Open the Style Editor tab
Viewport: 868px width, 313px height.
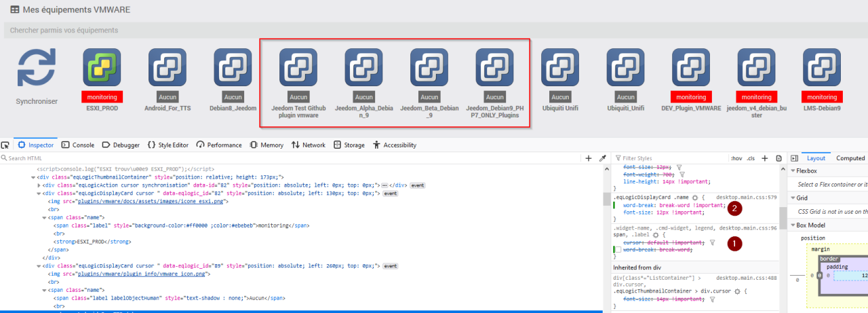coord(167,145)
